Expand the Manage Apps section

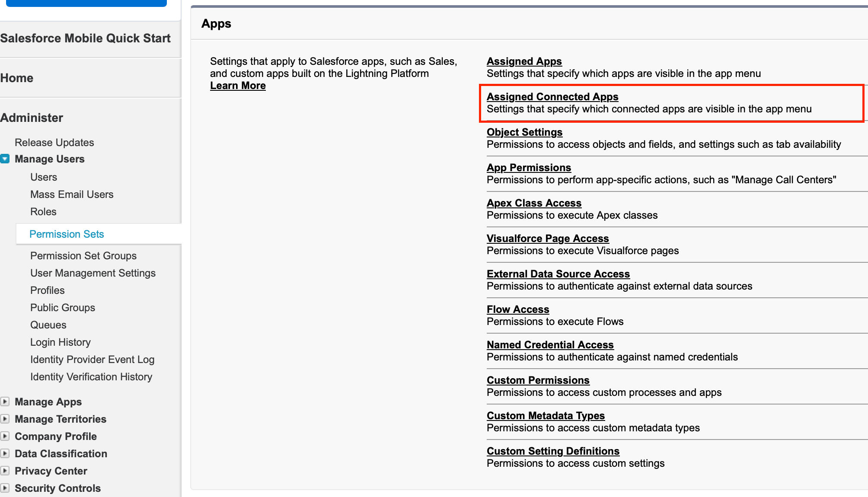pos(5,401)
